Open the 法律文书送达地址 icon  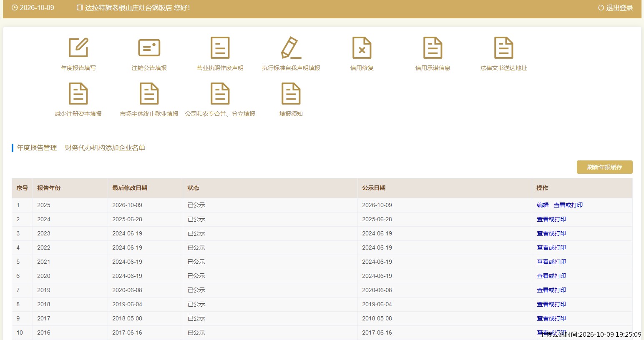(504, 47)
